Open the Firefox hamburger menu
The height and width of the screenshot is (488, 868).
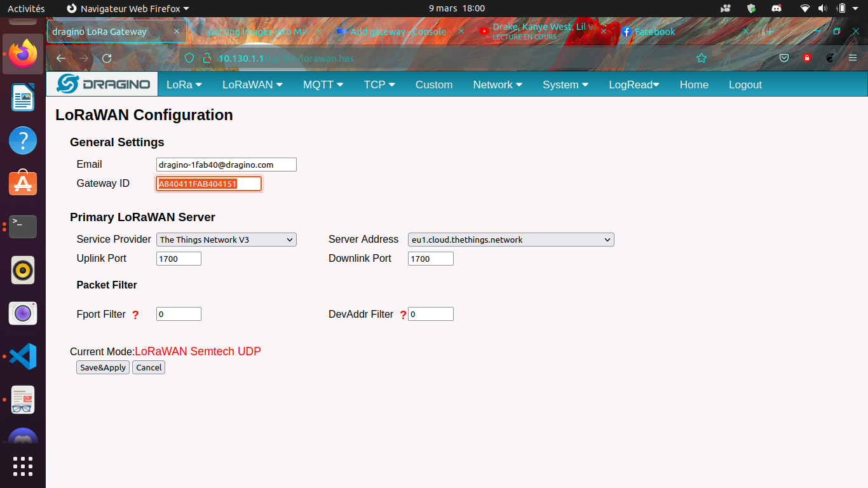click(853, 58)
